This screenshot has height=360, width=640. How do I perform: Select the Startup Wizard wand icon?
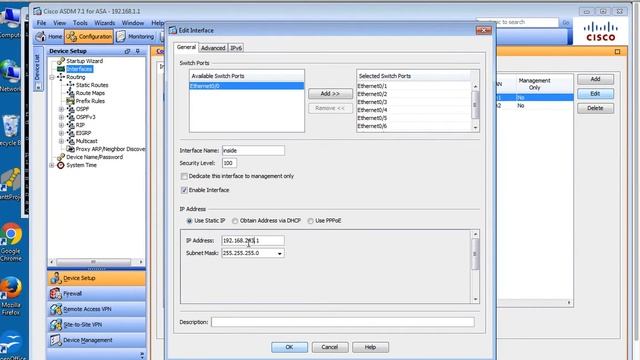(61, 61)
